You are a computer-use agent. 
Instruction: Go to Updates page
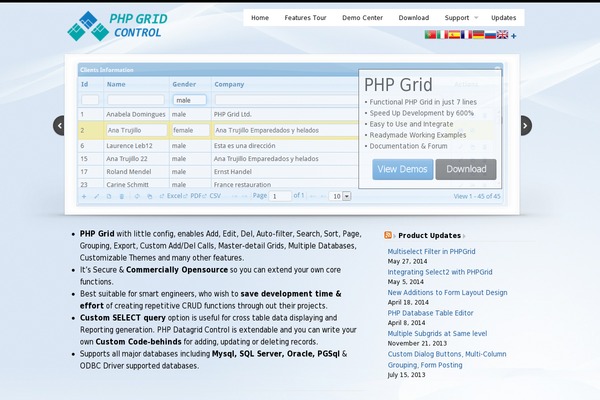(x=504, y=18)
